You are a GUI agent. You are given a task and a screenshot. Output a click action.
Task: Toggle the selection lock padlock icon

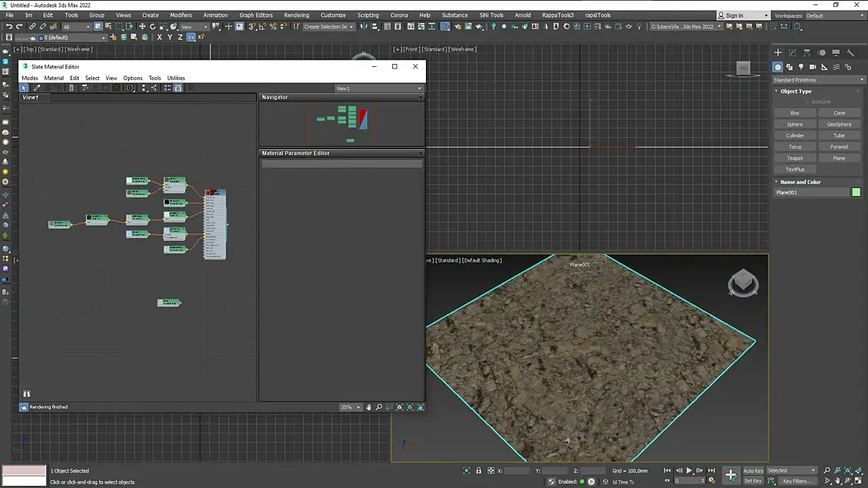tap(478, 470)
